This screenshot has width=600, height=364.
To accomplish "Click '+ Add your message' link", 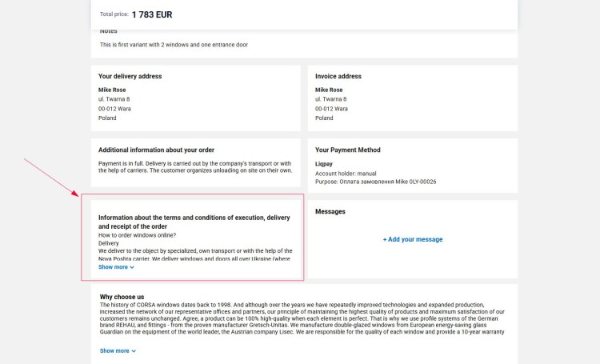I will tap(412, 239).
